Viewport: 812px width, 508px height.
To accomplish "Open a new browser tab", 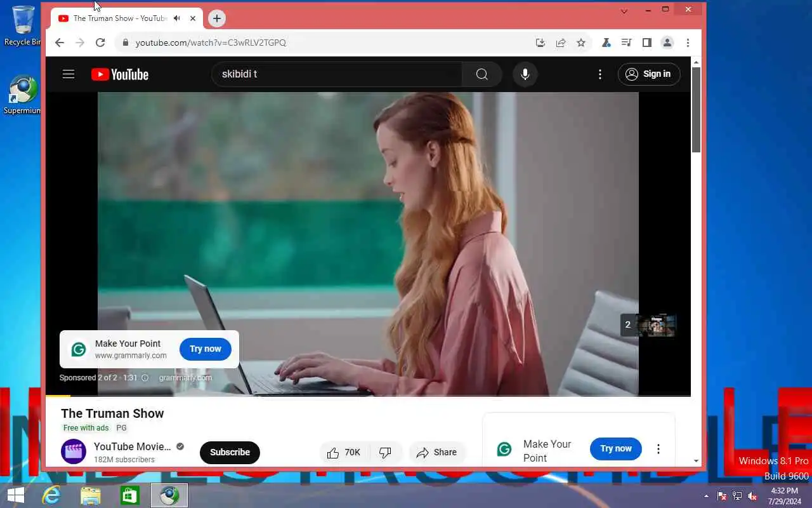I will [x=217, y=18].
